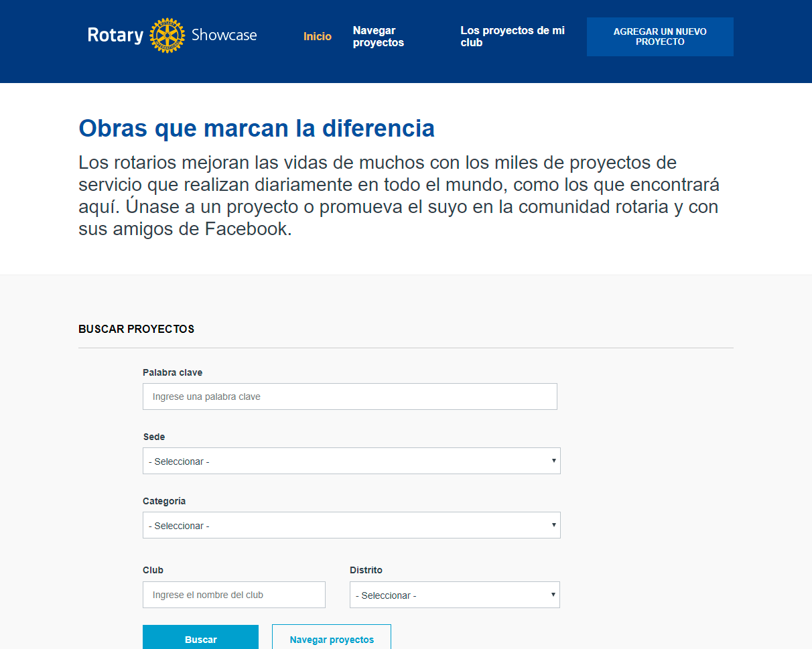The image size is (812, 649).
Task: Expand the Distrito dropdown
Action: 455,595
